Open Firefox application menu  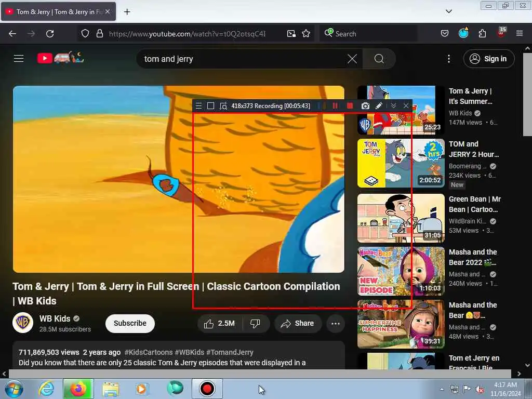click(520, 34)
